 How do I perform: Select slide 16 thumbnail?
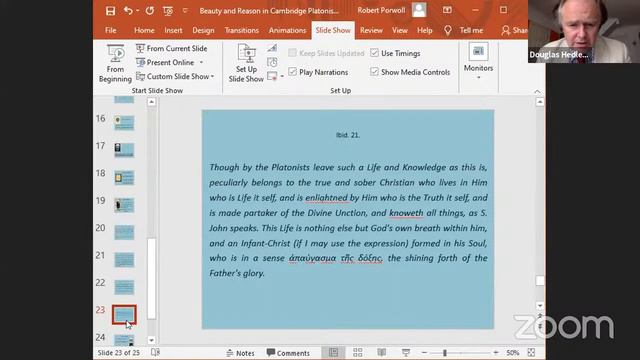click(x=124, y=122)
